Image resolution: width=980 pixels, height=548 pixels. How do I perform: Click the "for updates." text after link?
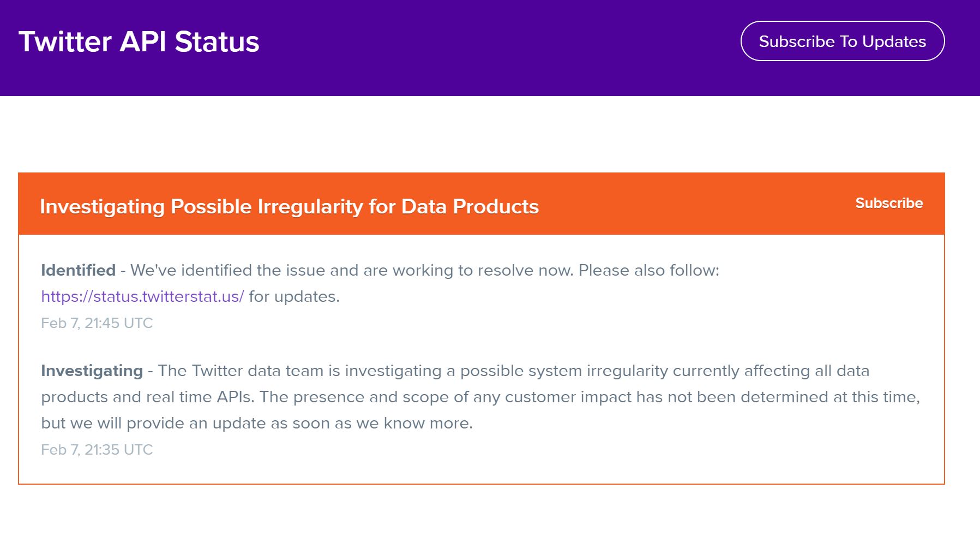tap(294, 296)
